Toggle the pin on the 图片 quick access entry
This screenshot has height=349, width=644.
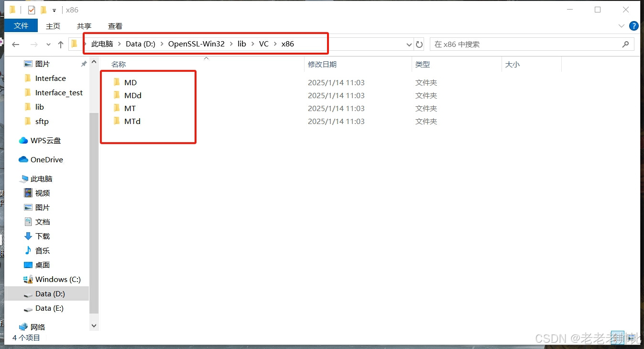point(84,63)
